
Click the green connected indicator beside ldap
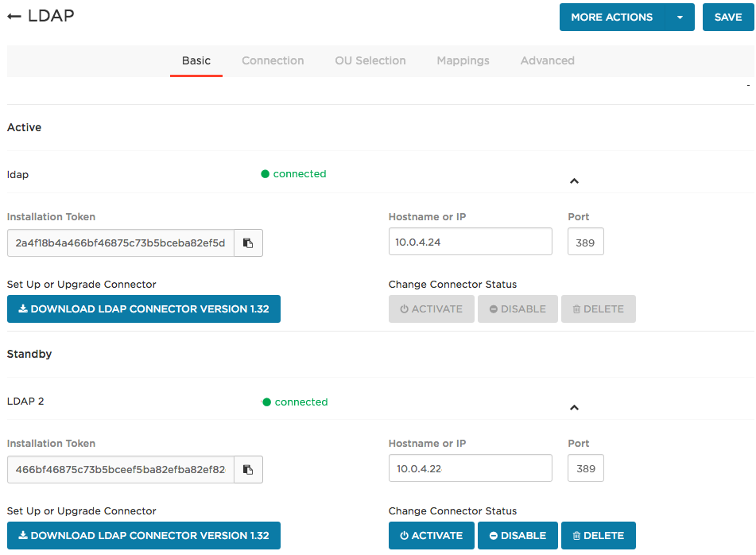[265, 173]
